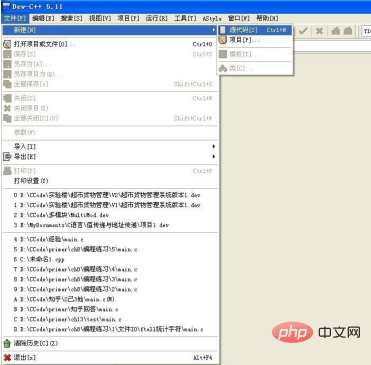This screenshot has width=371, height=365.
Task: Open the 搜索[S] menu
Action: click(71, 18)
